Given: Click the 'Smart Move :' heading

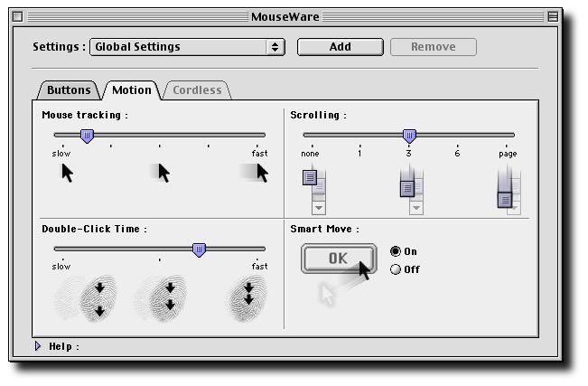Looking at the screenshot, I should (x=325, y=229).
